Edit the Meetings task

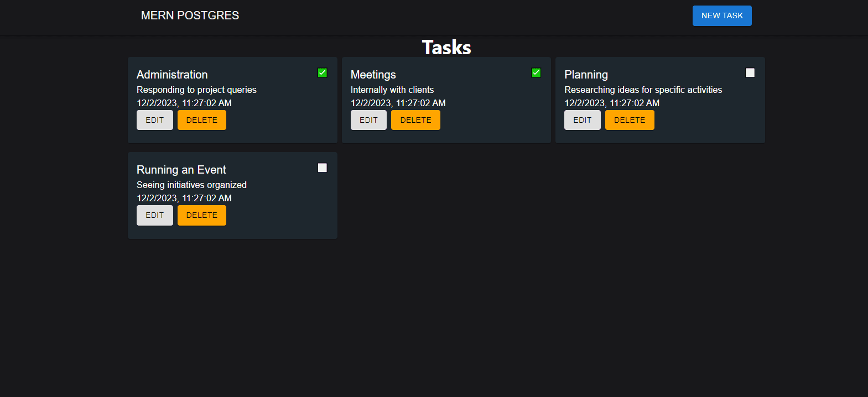pyautogui.click(x=368, y=120)
